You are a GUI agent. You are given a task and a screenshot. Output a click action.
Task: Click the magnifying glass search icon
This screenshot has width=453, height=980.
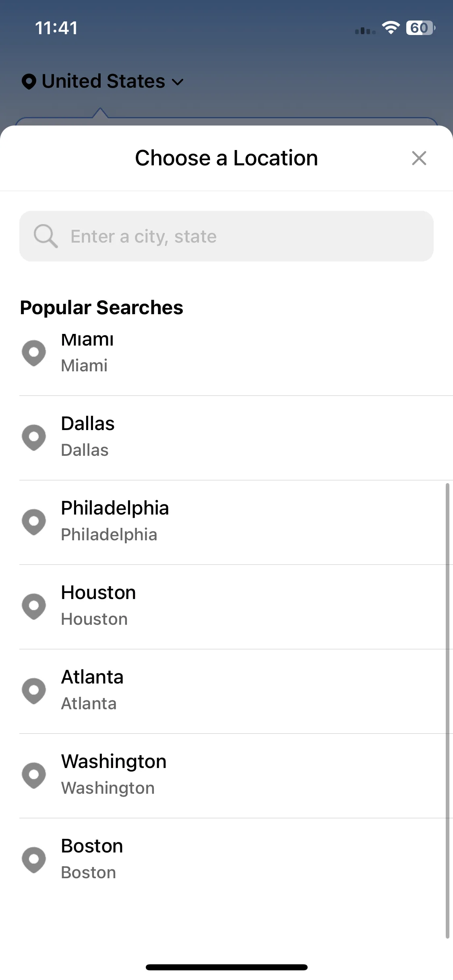[x=46, y=236]
